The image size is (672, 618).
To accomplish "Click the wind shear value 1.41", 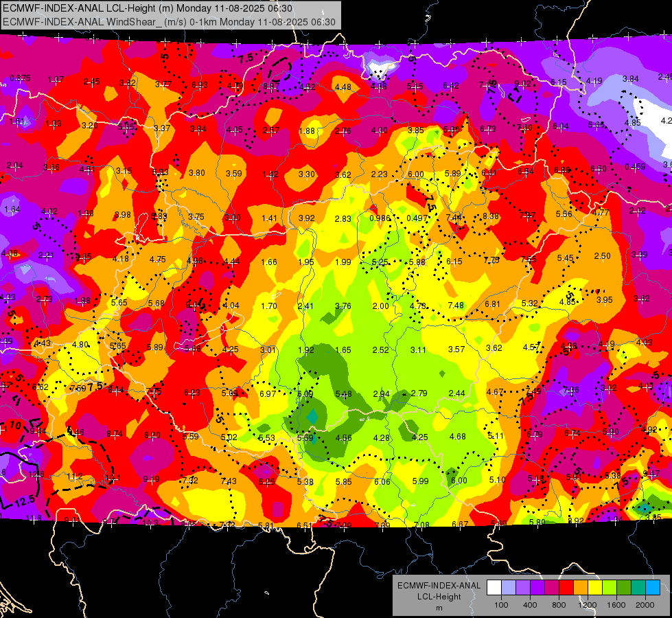I will [270, 218].
